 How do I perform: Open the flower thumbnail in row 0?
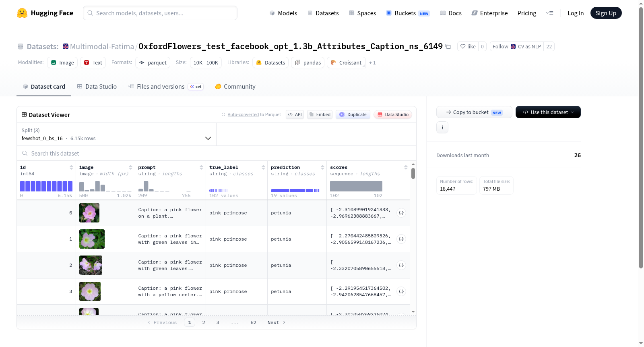(x=89, y=213)
